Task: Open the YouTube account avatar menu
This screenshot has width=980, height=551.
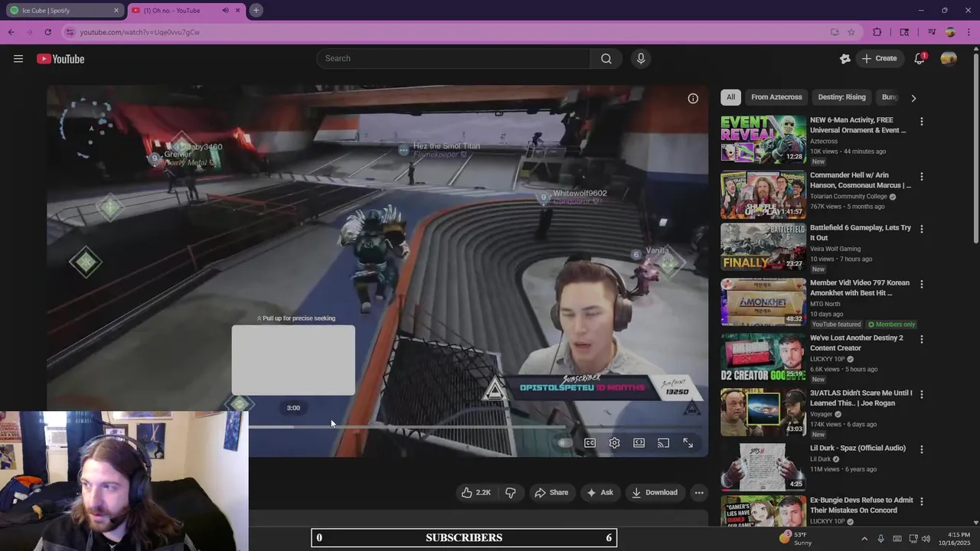Action: (x=949, y=59)
